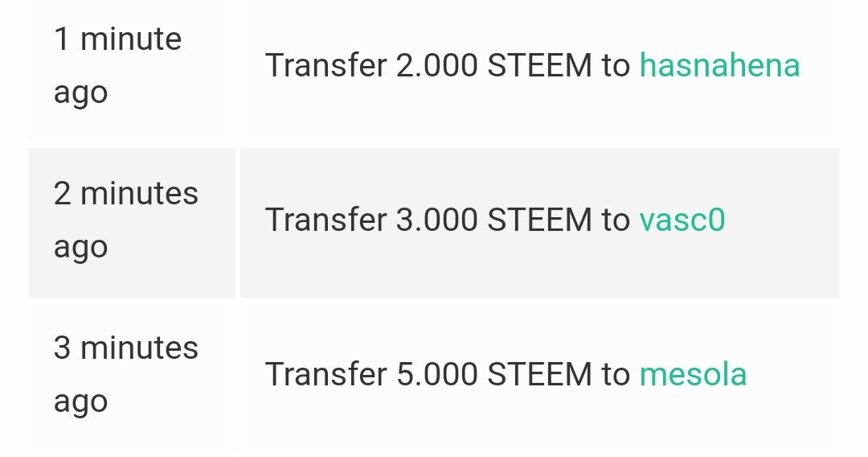This screenshot has width=868, height=457.
Task: Click the '2 minutes ago' timestamp
Action: (x=125, y=220)
